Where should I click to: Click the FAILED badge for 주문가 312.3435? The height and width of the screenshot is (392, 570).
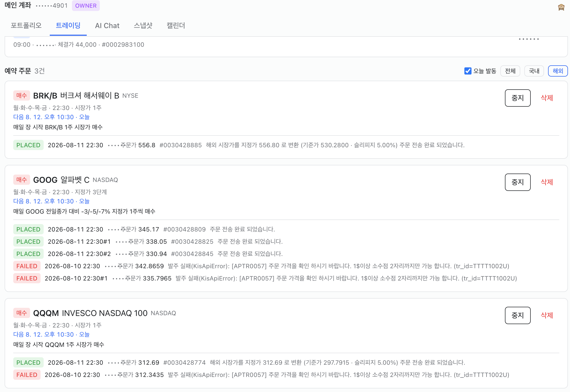pyautogui.click(x=27, y=375)
